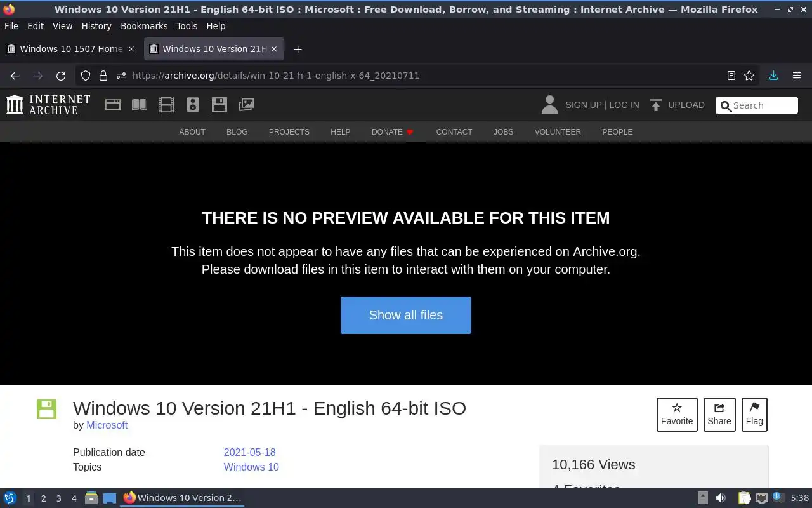The width and height of the screenshot is (812, 508).
Task: Open the DONATE navigation link
Action: (x=392, y=132)
